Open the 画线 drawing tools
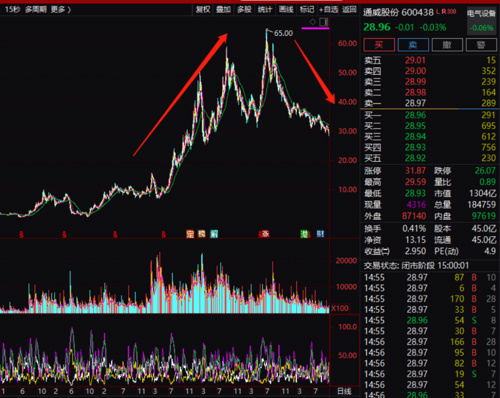The height and width of the screenshot is (398, 500). point(286,10)
